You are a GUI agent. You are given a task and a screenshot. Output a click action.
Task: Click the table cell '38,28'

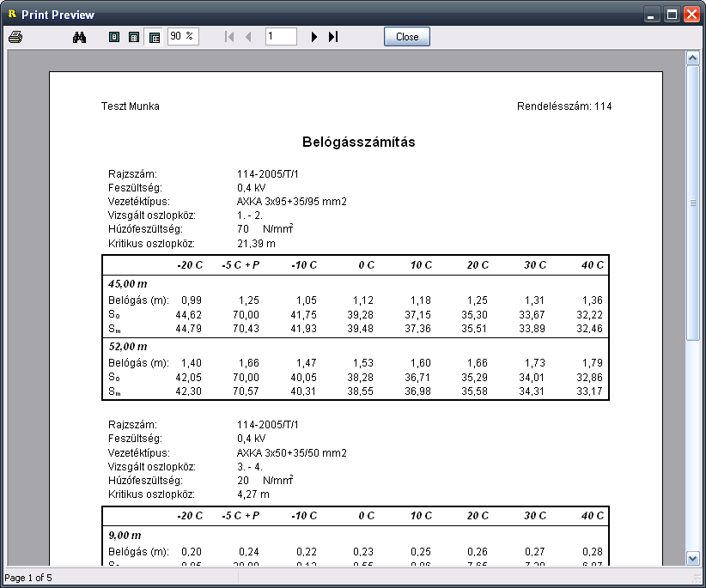point(360,378)
